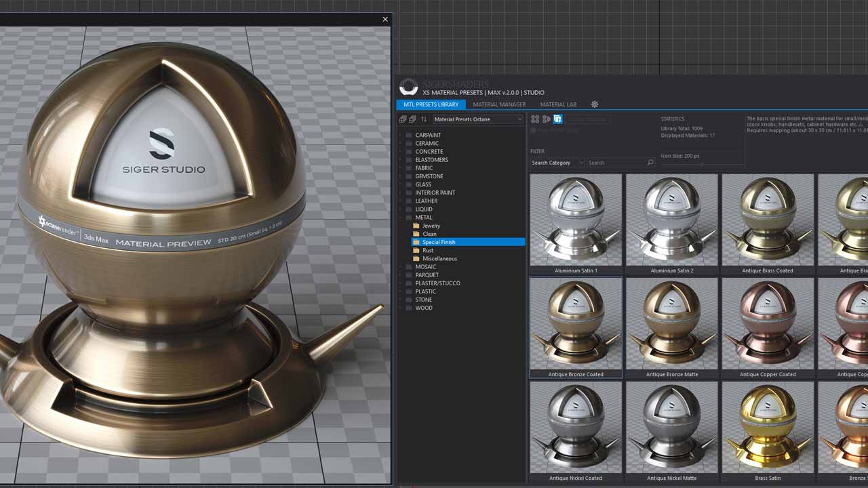Select the LEATHER category

[x=427, y=201]
